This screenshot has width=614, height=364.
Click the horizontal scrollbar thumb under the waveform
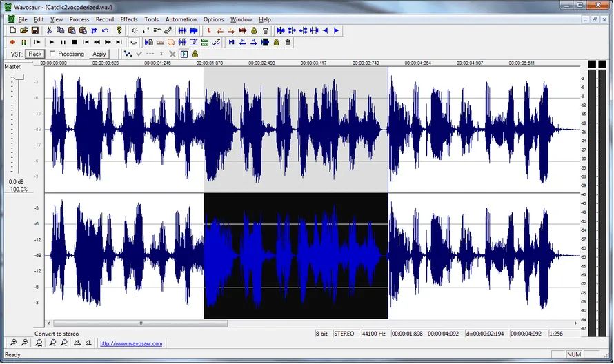click(140, 323)
